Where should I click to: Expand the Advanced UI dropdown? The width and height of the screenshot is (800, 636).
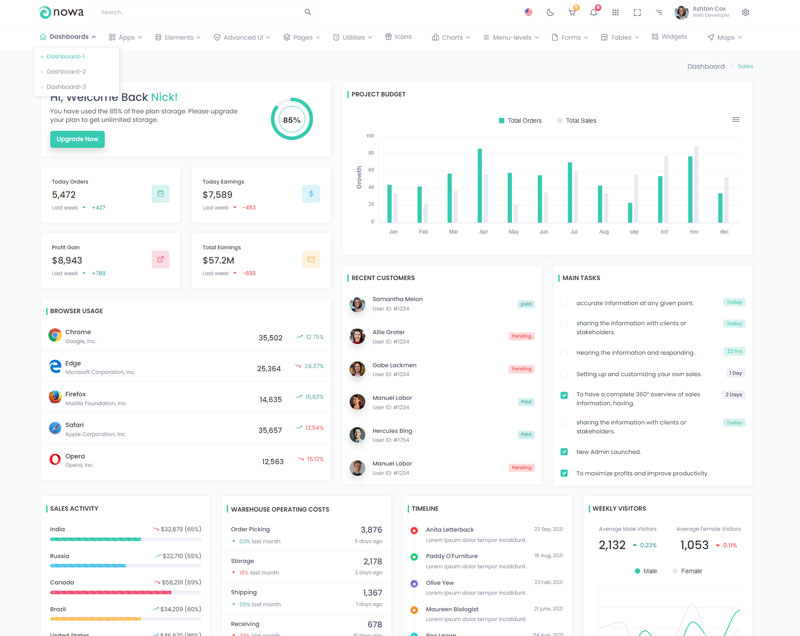pos(241,37)
